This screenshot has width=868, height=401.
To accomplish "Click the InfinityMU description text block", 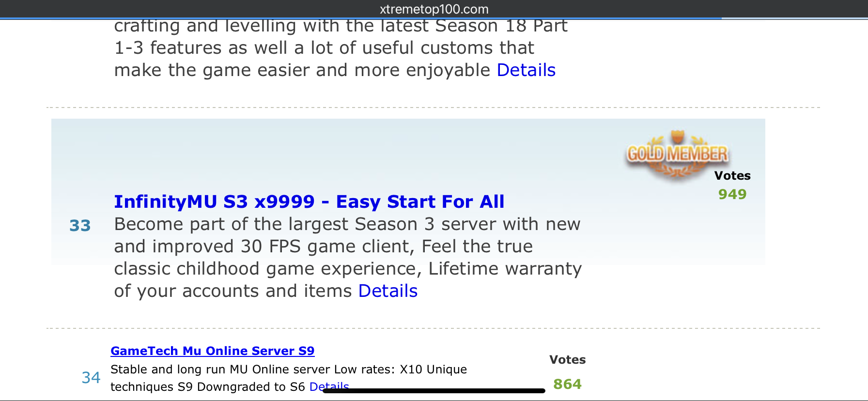I will (x=348, y=258).
